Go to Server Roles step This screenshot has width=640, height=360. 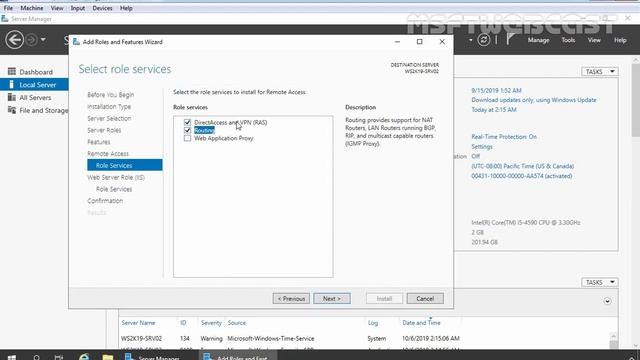tap(104, 130)
